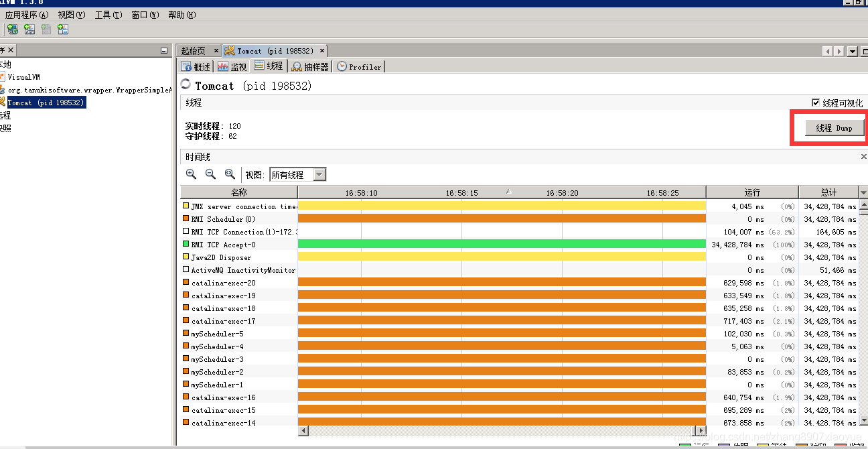
Task: Click the vertical scrollbar of the thread table
Action: click(863, 312)
